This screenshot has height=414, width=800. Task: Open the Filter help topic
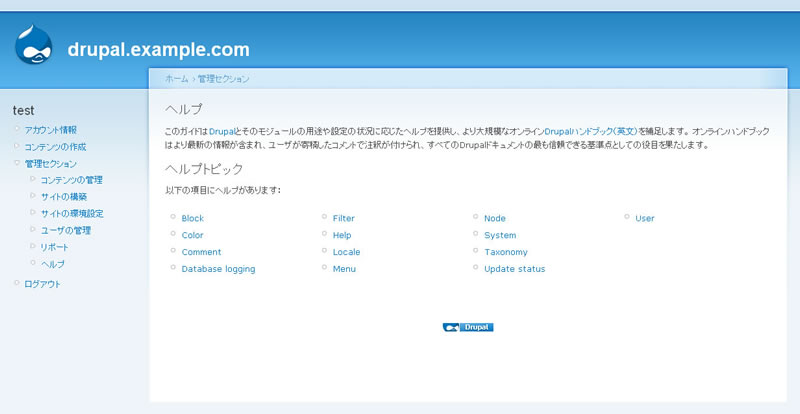(343, 218)
